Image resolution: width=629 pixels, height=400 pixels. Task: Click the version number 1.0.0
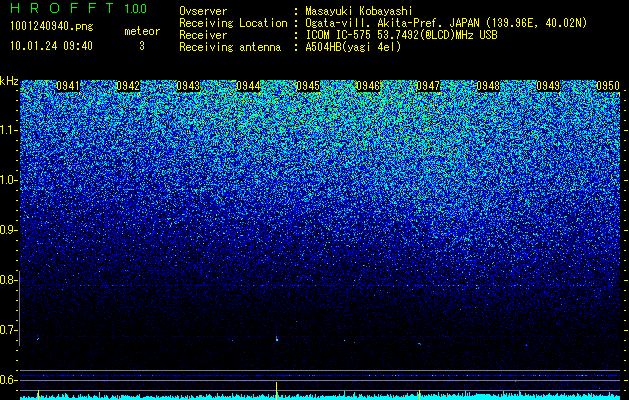pos(135,8)
